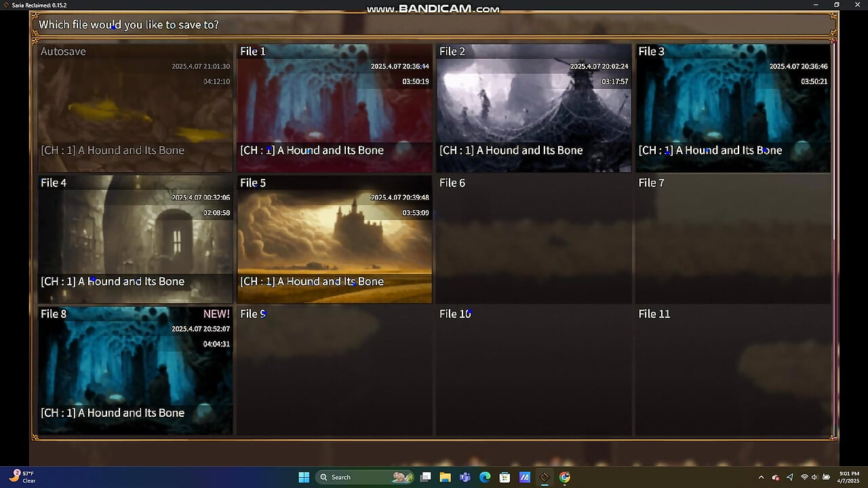Choose the empty File 10 slot
Image resolution: width=868 pixels, height=488 pixels.
point(534,371)
